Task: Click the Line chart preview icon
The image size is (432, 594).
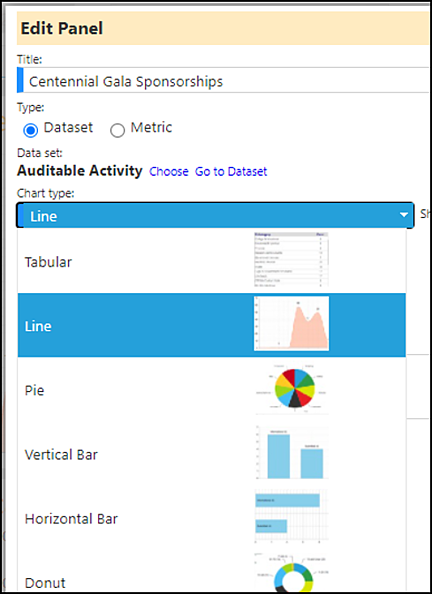Action: pyautogui.click(x=291, y=324)
